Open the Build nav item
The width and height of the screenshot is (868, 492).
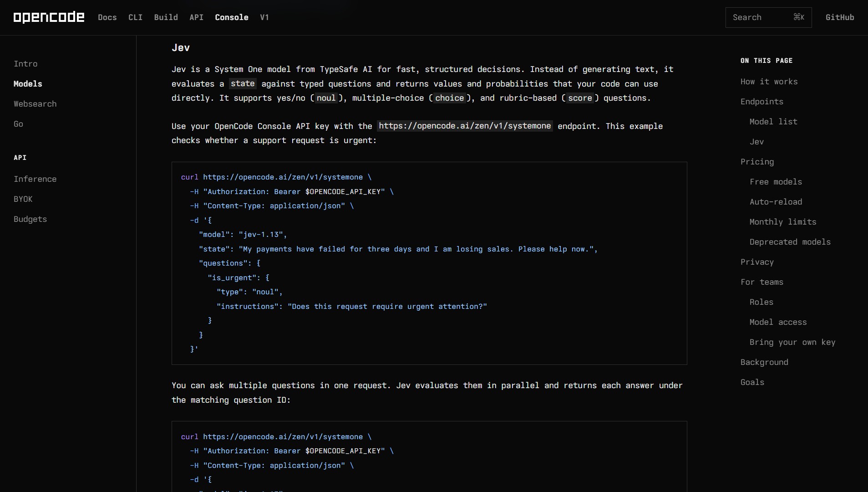coord(166,17)
